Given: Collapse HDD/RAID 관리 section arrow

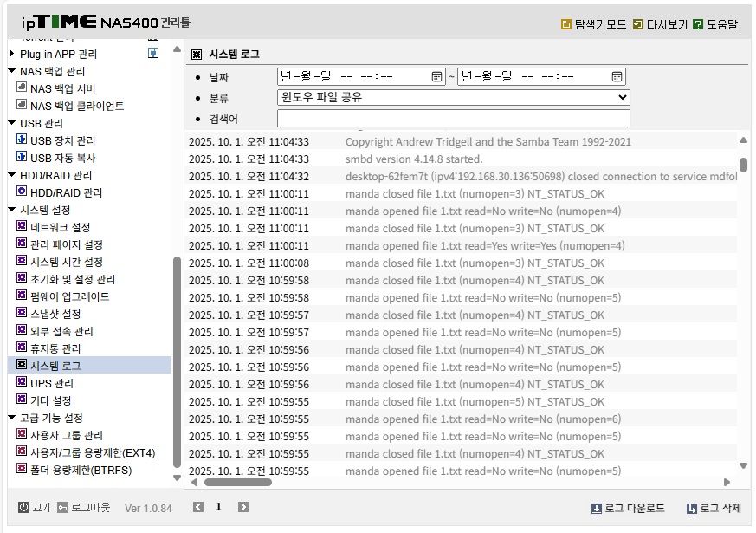Looking at the screenshot, I should pos(12,175).
